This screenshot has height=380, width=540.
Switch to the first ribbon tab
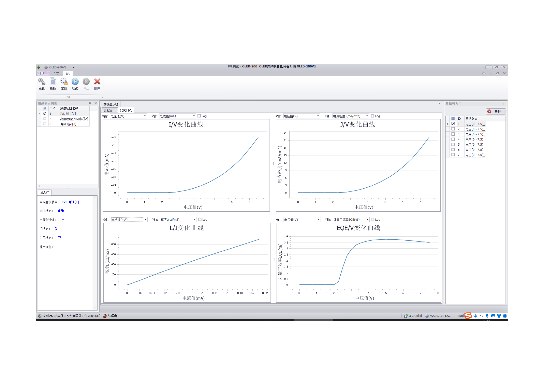(44, 73)
